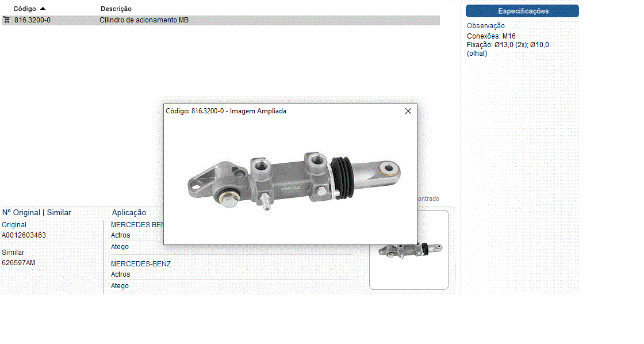Click the Nº Original | Similar heading

tap(37, 213)
